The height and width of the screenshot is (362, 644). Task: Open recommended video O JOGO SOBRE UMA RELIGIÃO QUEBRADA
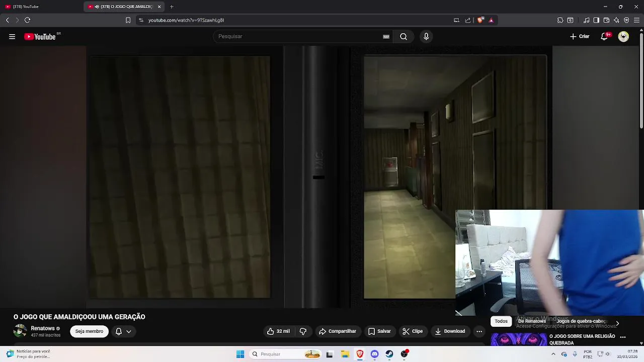[582, 339]
